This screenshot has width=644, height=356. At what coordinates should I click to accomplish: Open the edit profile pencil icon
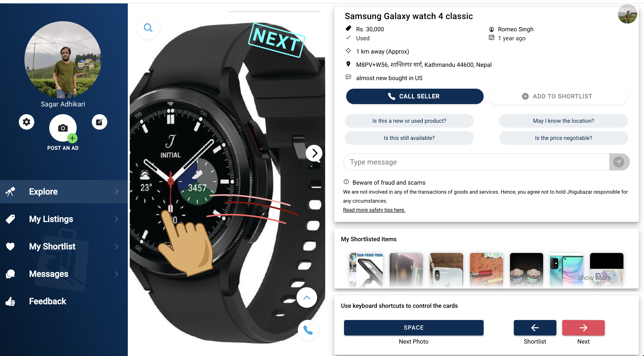(x=100, y=122)
